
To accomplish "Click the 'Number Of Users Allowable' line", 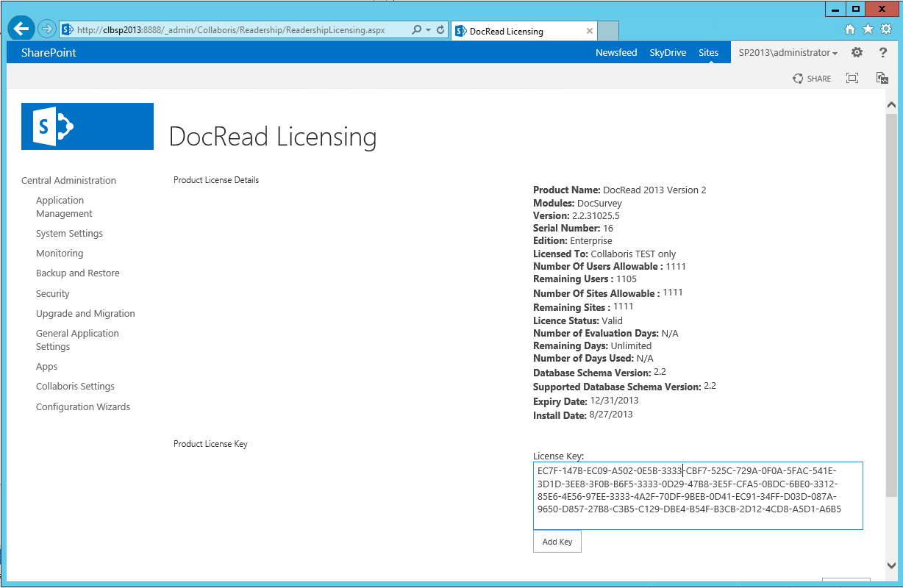I will click(x=610, y=267).
